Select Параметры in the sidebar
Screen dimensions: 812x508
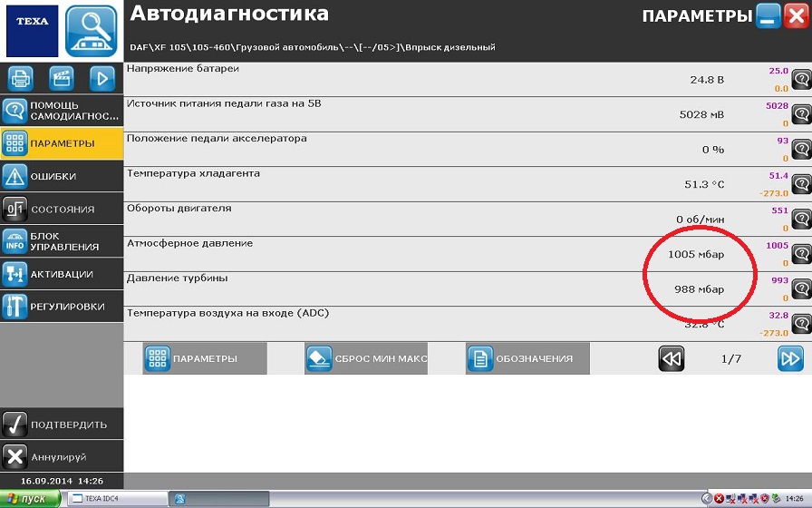pyautogui.click(x=62, y=143)
